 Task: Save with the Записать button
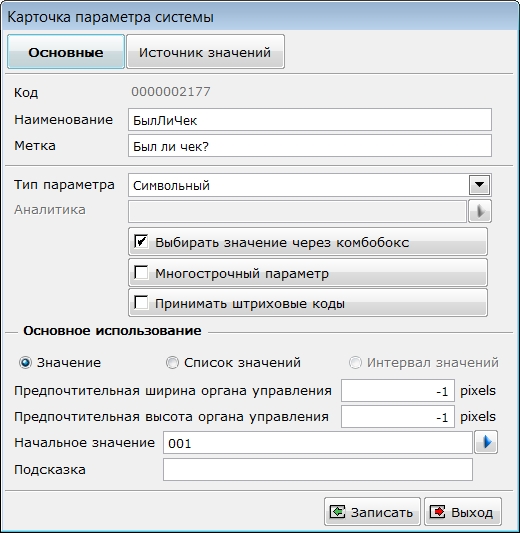point(372,512)
